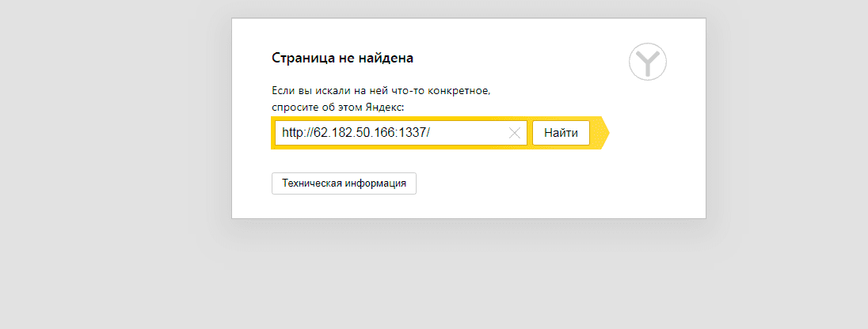Viewport: 868px width, 329px height.
Task: Open Техническая информация details
Action: point(344,183)
